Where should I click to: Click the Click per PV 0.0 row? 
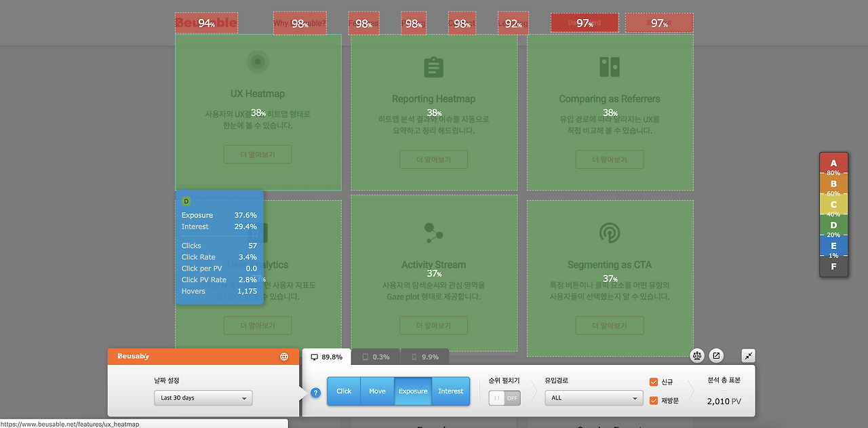point(219,269)
